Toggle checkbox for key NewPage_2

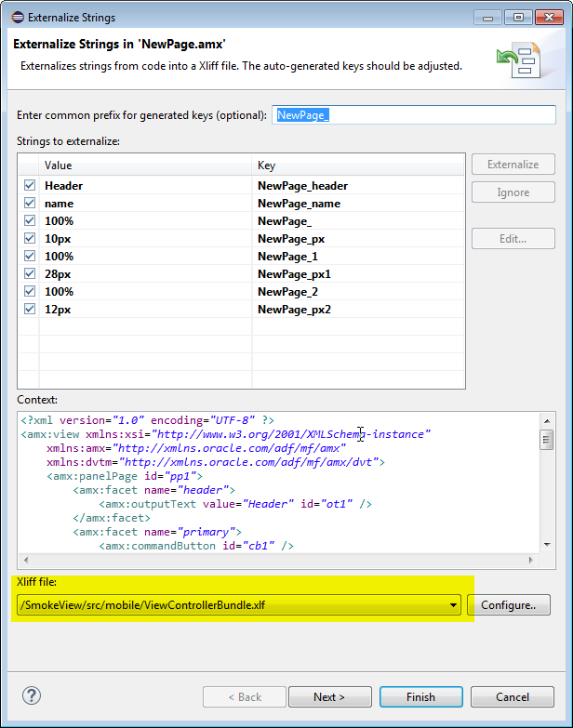point(30,291)
